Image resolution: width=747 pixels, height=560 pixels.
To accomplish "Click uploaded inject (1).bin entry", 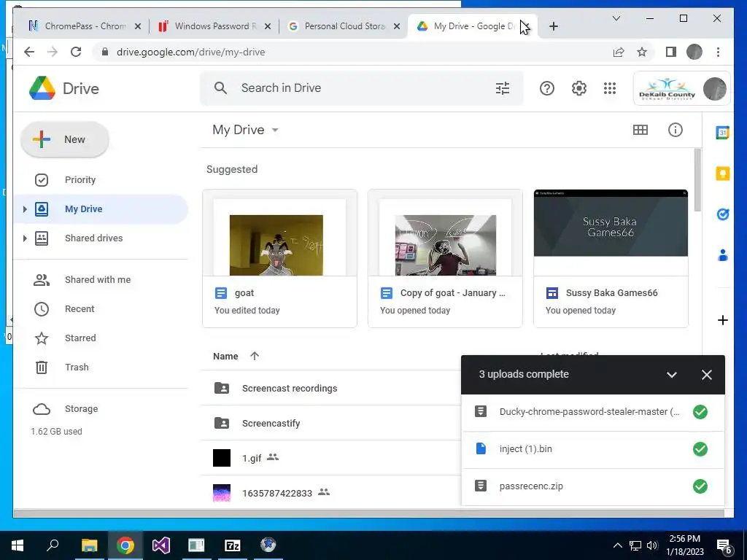I will coord(593,449).
